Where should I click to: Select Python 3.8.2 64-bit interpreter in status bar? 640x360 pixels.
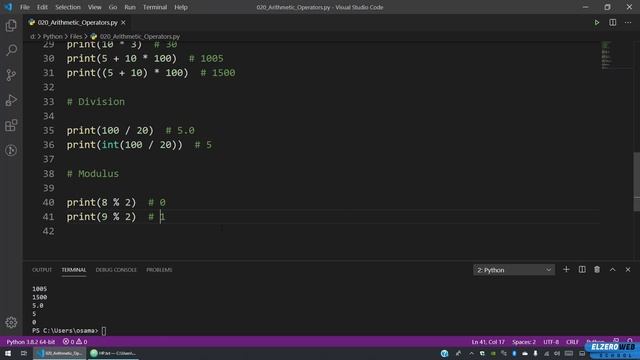(31, 342)
